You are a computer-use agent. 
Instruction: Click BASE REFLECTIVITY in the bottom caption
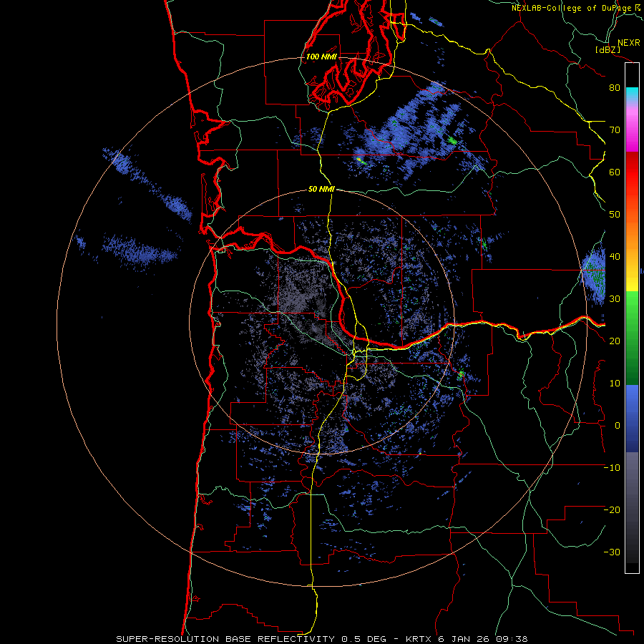(x=280, y=639)
